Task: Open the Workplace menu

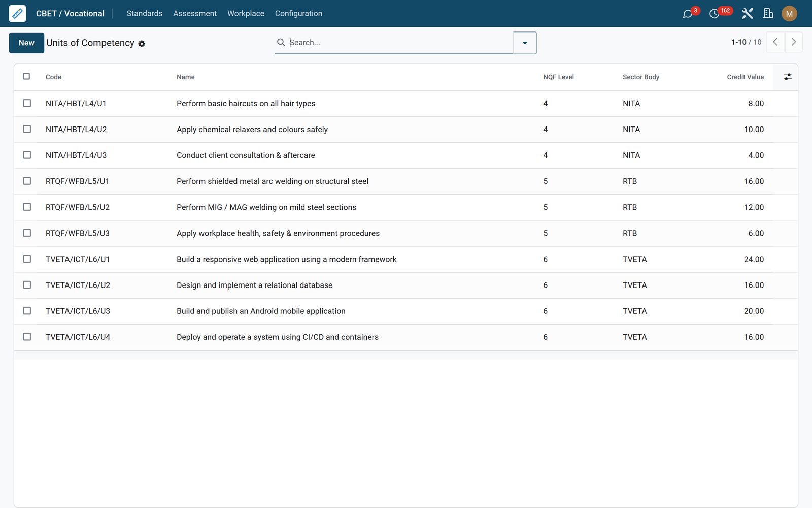Action: click(246, 14)
